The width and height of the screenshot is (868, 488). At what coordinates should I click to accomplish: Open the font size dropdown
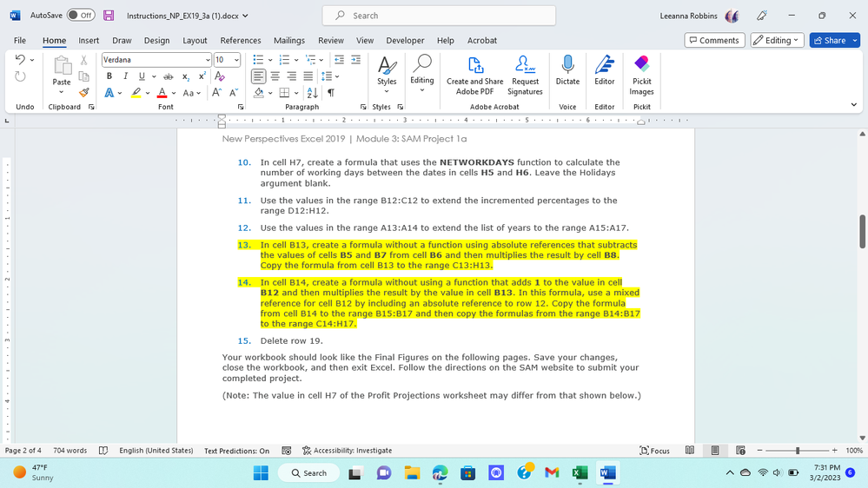[236, 60]
